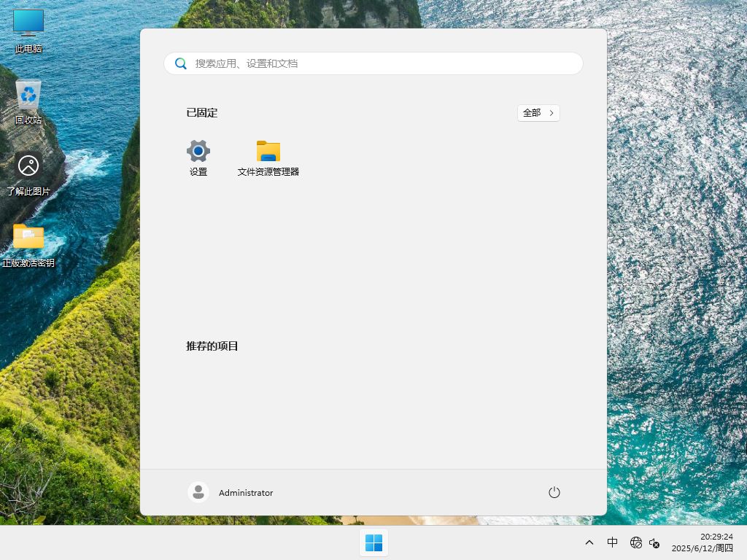This screenshot has width=747, height=560.
Task: Click the Administrator username text
Action: (246, 492)
